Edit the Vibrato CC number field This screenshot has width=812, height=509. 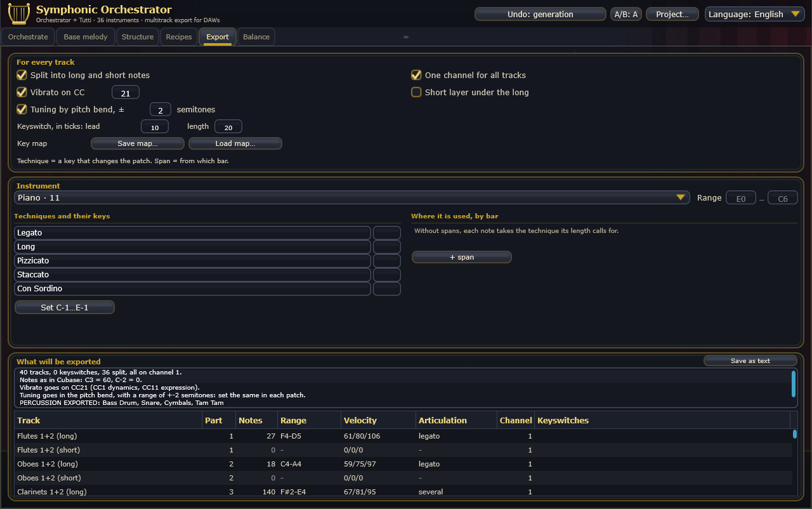(126, 93)
